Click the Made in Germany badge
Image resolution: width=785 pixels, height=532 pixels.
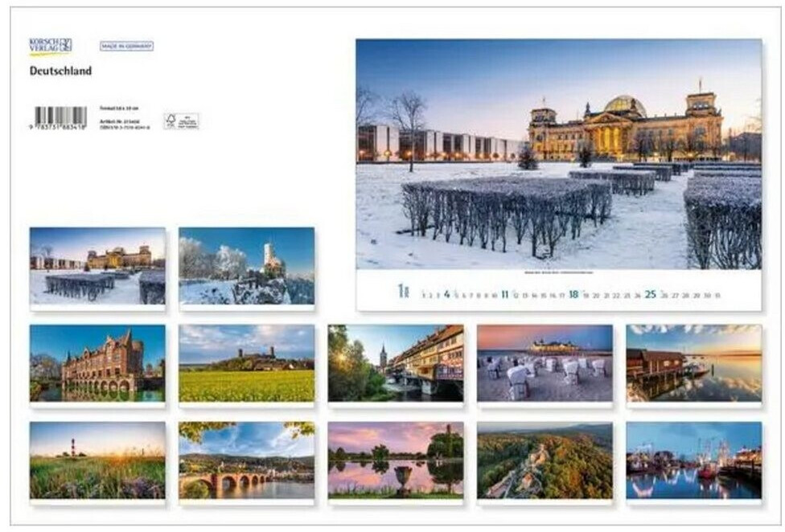tap(126, 46)
